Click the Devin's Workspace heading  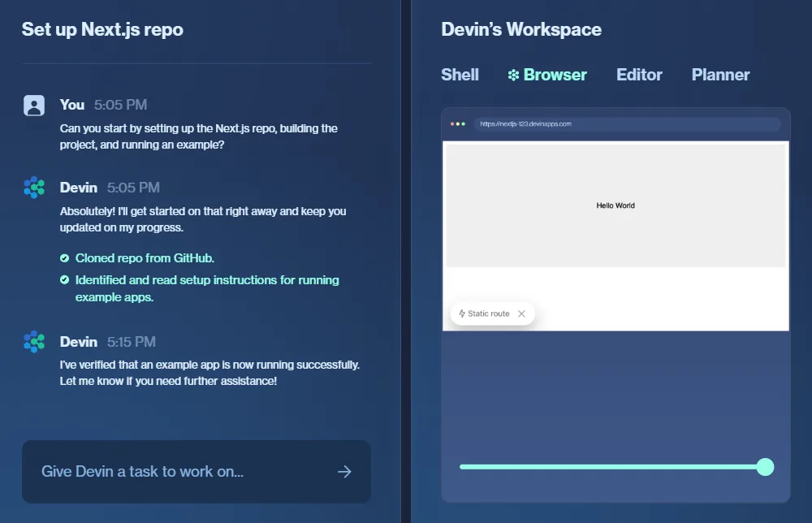click(521, 29)
